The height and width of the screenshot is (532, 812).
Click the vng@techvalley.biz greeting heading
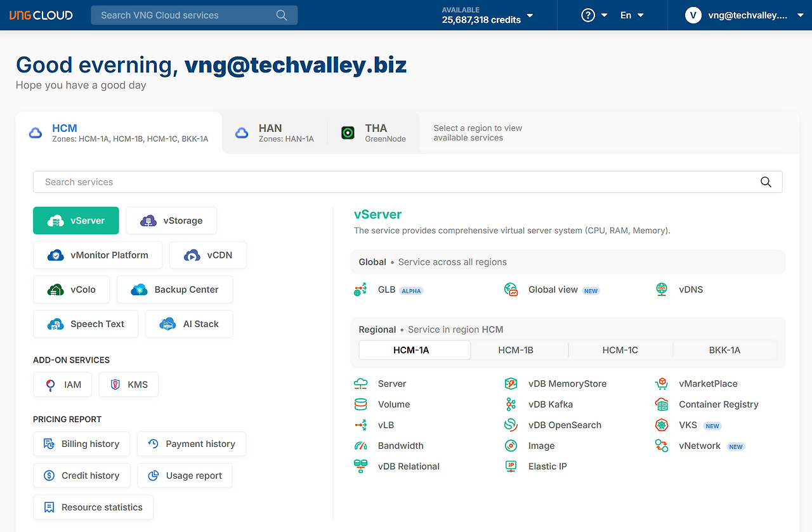(x=296, y=65)
